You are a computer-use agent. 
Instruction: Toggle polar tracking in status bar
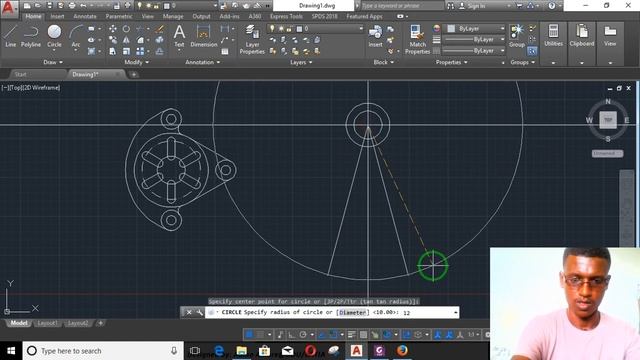coord(303,335)
